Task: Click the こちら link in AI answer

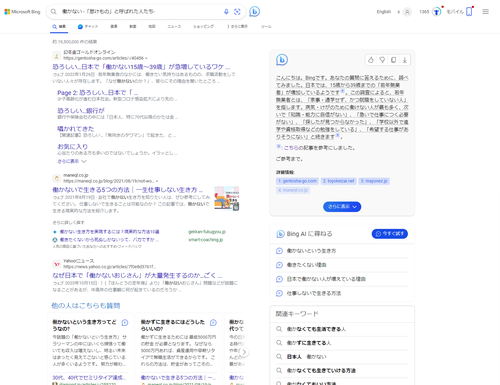Action: [x=291, y=148]
